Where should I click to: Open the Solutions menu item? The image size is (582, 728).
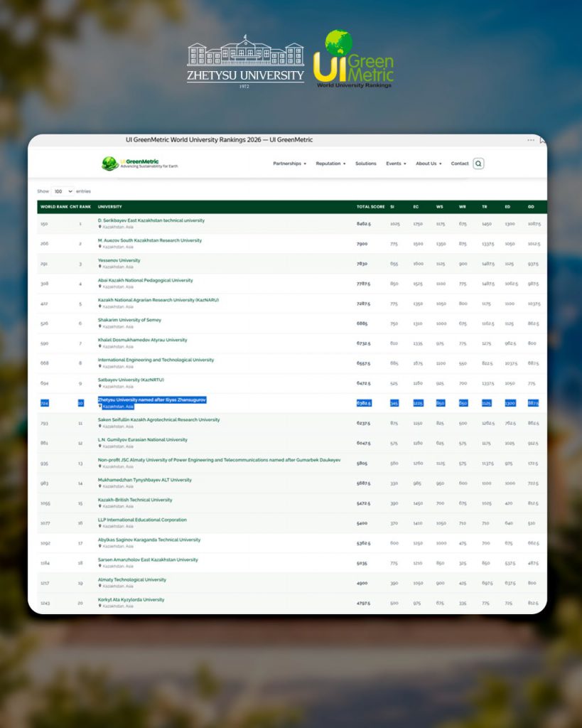[x=366, y=164]
